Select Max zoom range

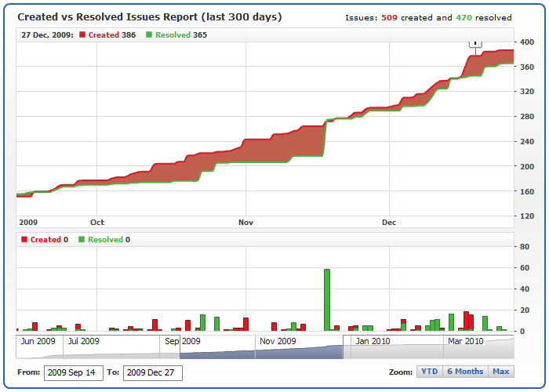pyautogui.click(x=500, y=372)
